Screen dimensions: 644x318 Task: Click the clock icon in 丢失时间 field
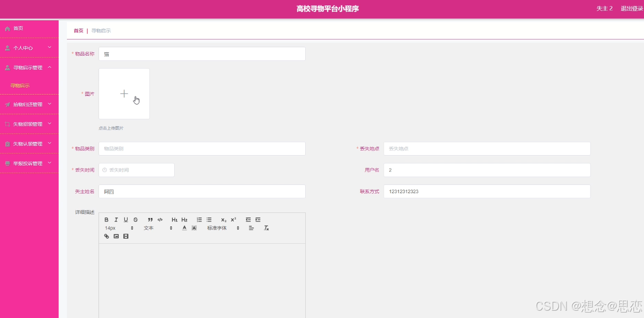[x=105, y=170]
